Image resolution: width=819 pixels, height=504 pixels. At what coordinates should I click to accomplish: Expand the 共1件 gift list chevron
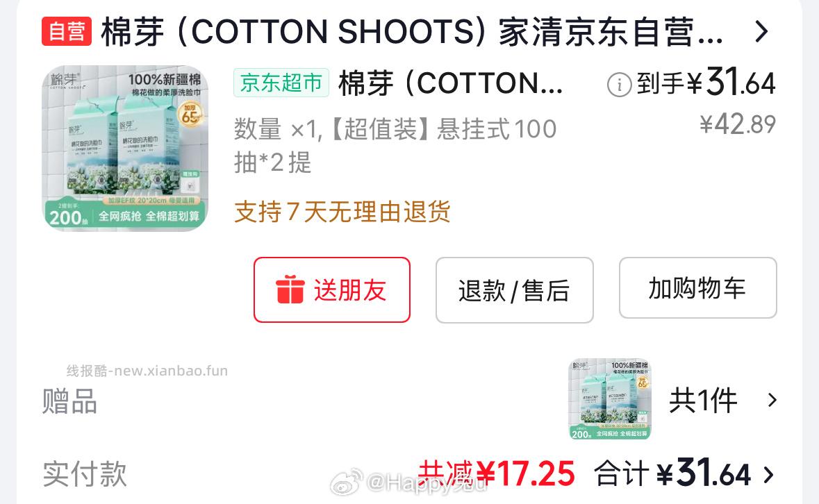(772, 400)
